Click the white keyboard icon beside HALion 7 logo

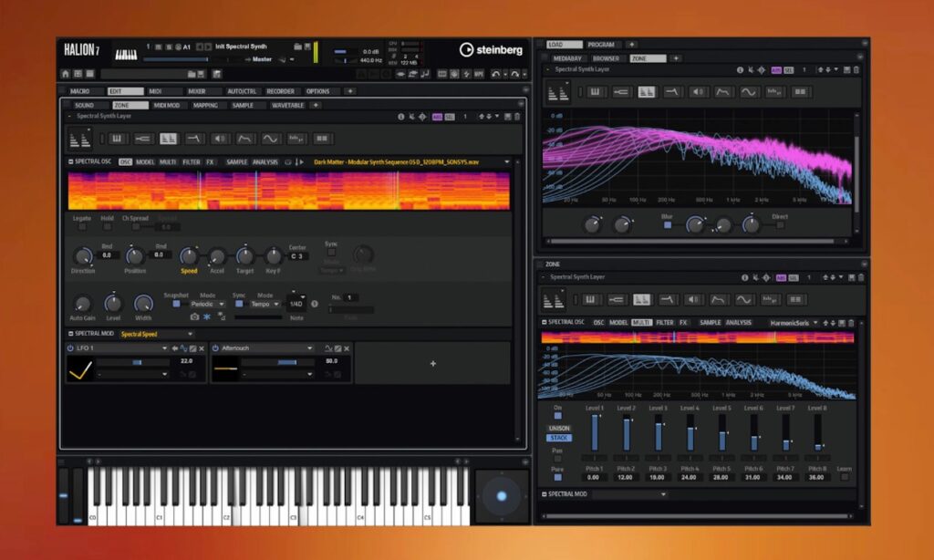point(126,55)
